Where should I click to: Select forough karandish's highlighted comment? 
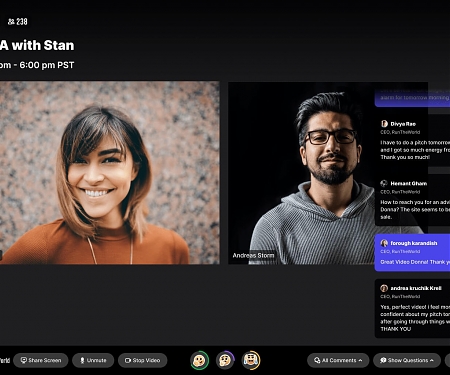tap(413, 252)
